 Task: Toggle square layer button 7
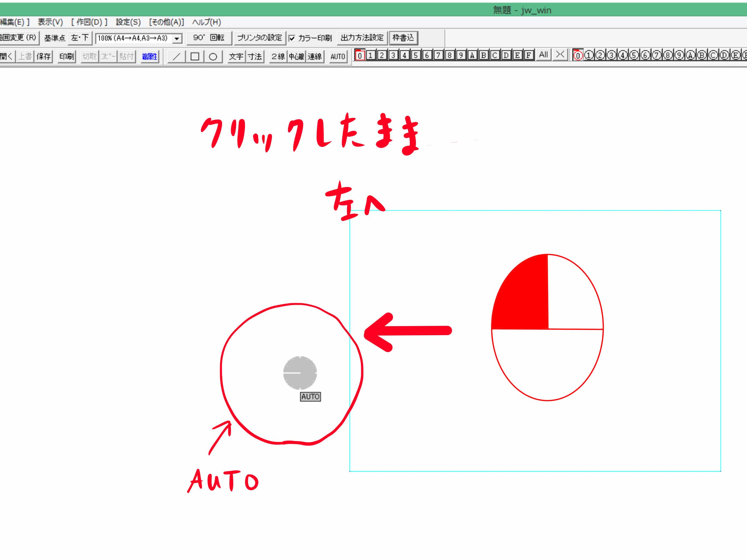438,56
